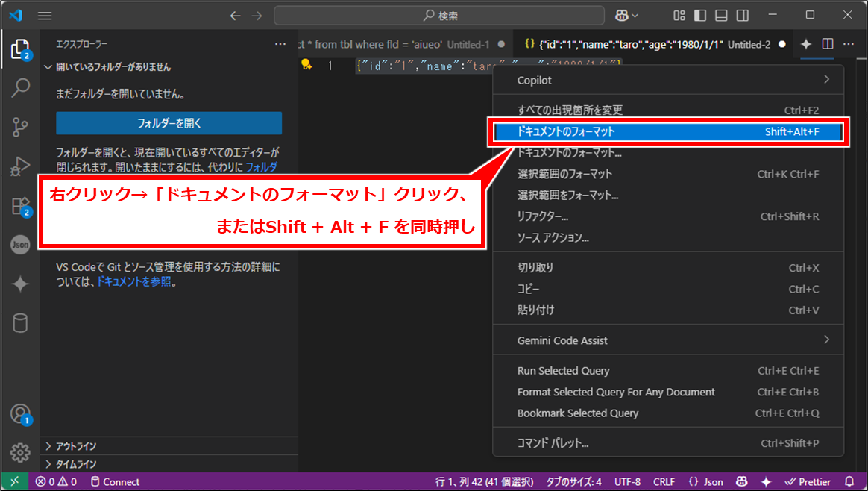Open the Explorer view in activity bar
The image size is (868, 491).
click(20, 50)
